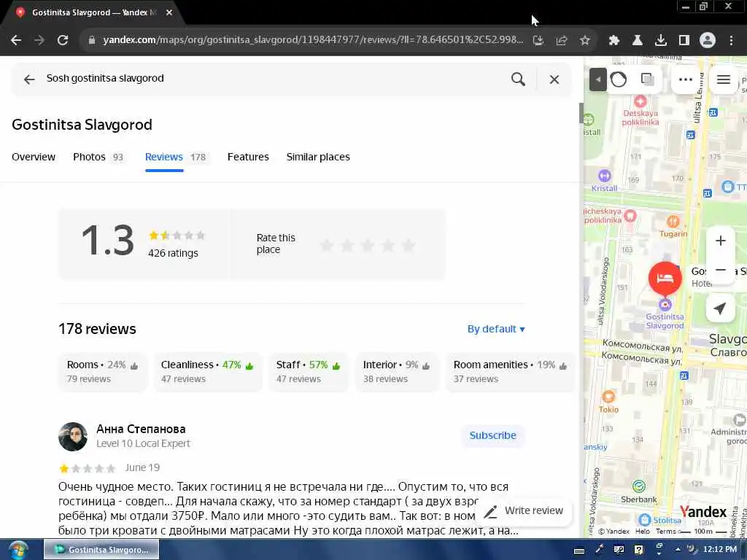Close the Gostinitsa Slavgorod browser tab

169,12
